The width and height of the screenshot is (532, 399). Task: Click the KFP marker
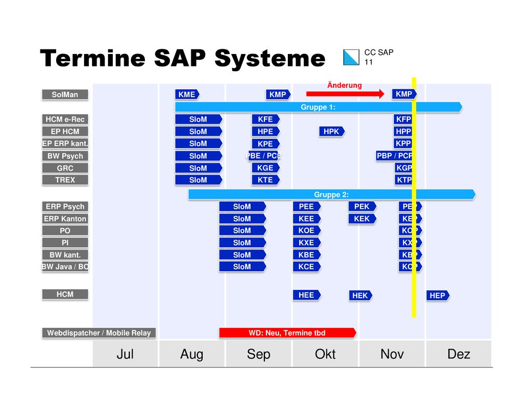[x=403, y=119]
